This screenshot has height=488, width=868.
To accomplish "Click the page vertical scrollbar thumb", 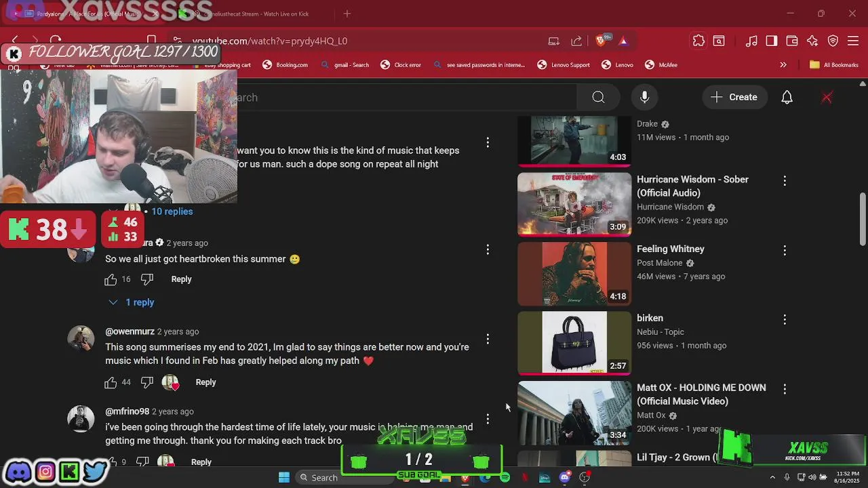I will [x=863, y=219].
